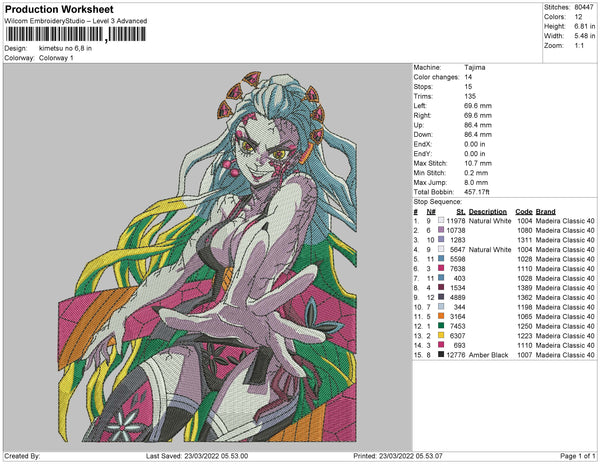Click the St. stitch count column header
Image resolution: width=600 pixels, height=464 pixels.
pyautogui.click(x=460, y=211)
